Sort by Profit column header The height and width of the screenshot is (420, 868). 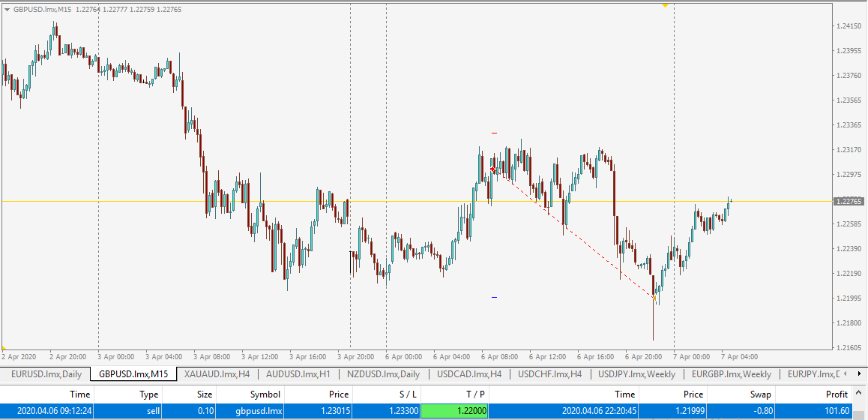tap(814, 394)
